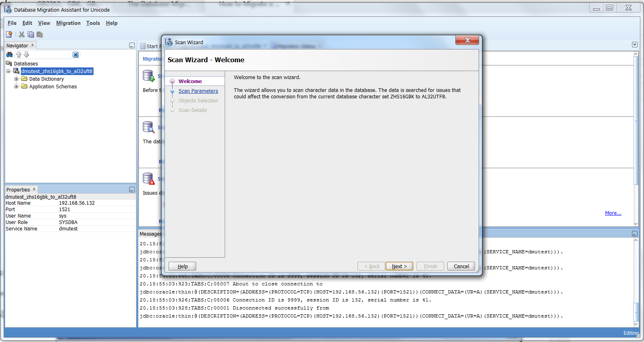Click the Scan Details wizard step
This screenshot has width=644, height=342.
coord(193,110)
